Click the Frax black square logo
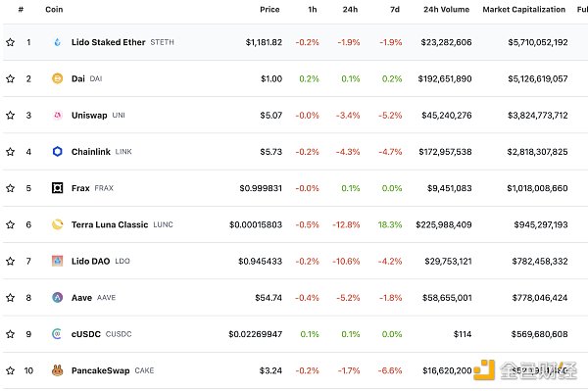The width and height of the screenshot is (588, 391). point(58,188)
